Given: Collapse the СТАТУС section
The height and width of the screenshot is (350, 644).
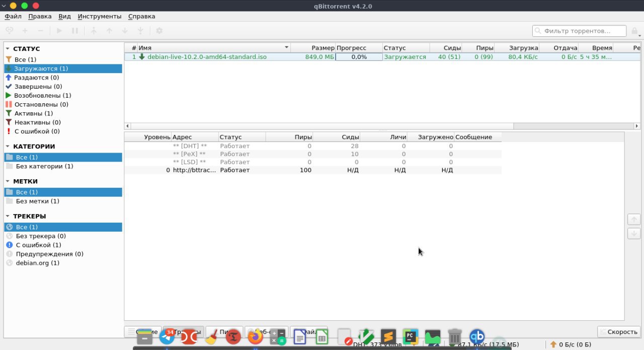Looking at the screenshot, I should click(x=8, y=49).
